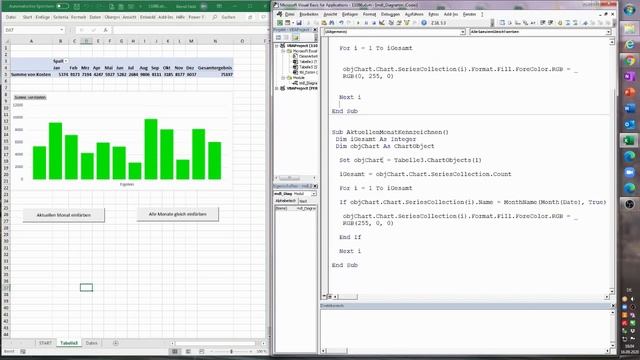Click the Aktuellen Monat einfärben button
Screen dimensions: 640x360
click(64, 215)
